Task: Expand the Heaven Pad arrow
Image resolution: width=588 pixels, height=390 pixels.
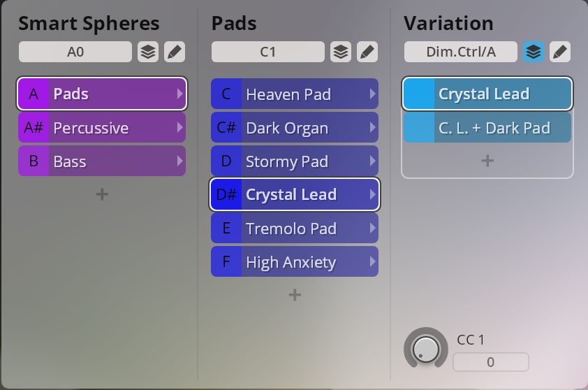Action: [372, 94]
